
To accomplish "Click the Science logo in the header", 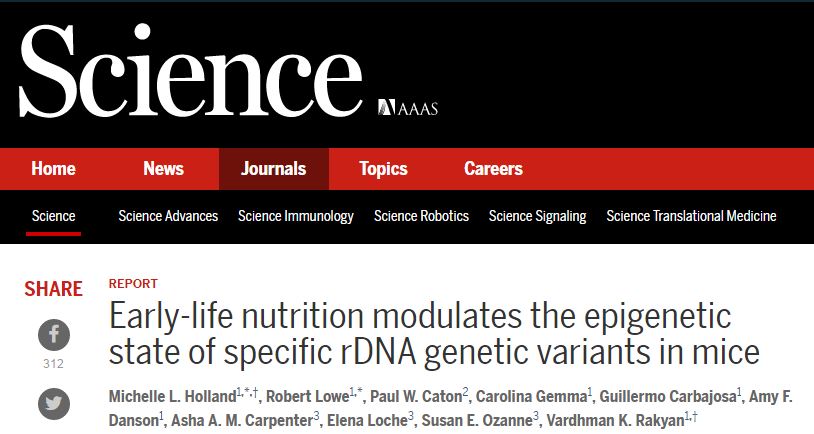I will 191,71.
